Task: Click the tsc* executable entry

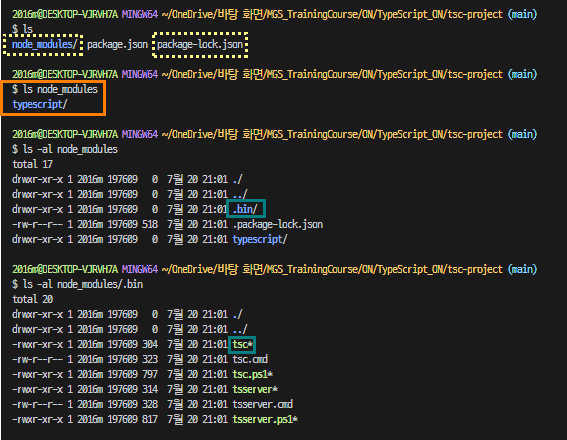Action: pyautogui.click(x=242, y=344)
